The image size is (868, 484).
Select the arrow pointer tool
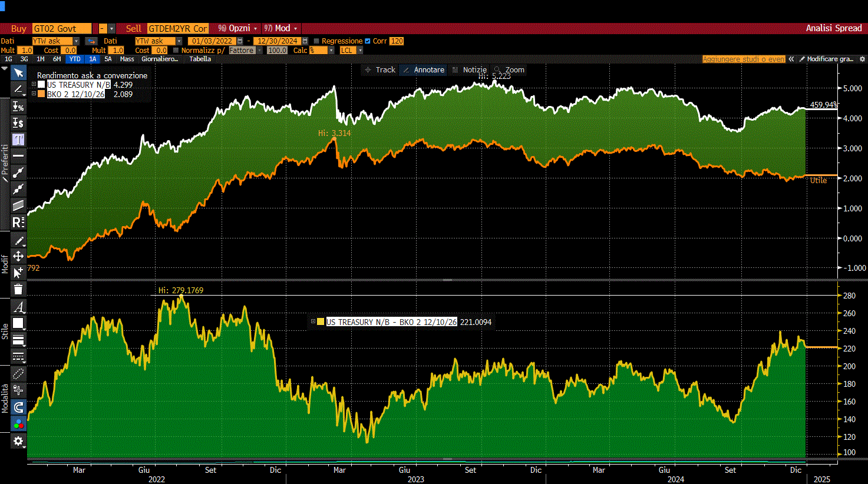(18, 73)
